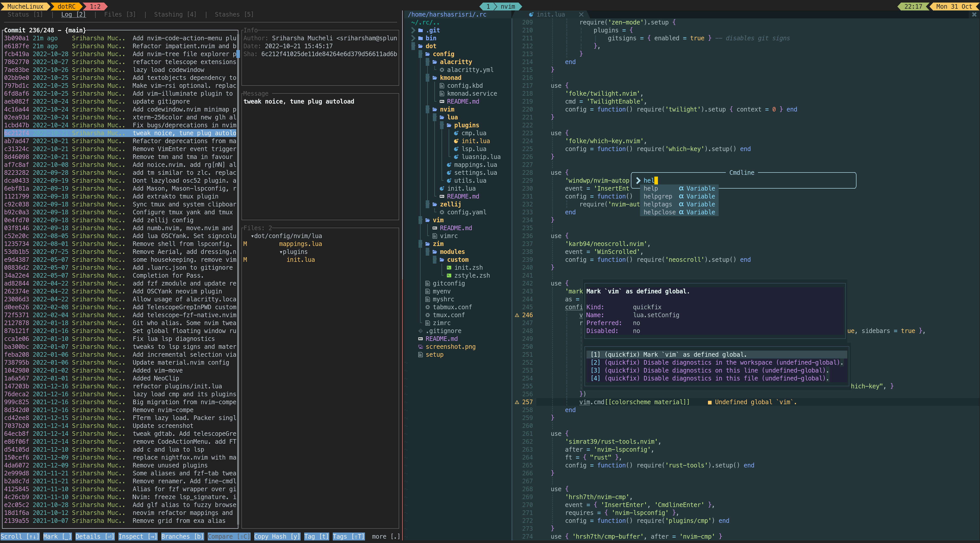The image size is (980, 543).
Task: Click warning sign on line 246
Action: pyautogui.click(x=517, y=315)
